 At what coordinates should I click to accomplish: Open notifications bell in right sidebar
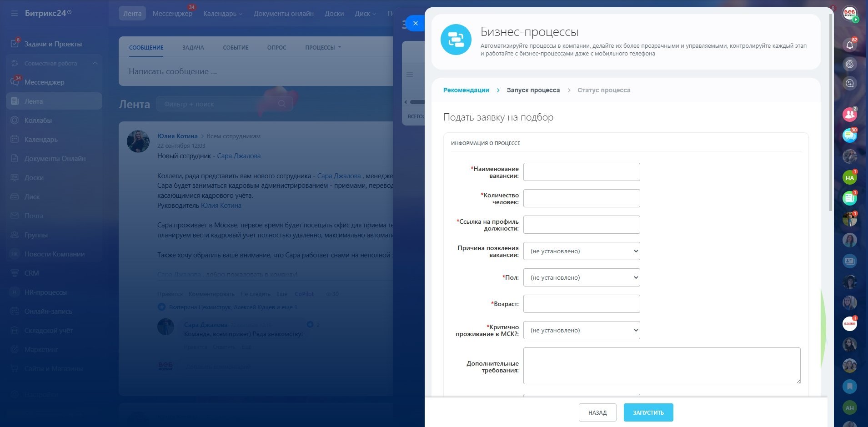(849, 45)
